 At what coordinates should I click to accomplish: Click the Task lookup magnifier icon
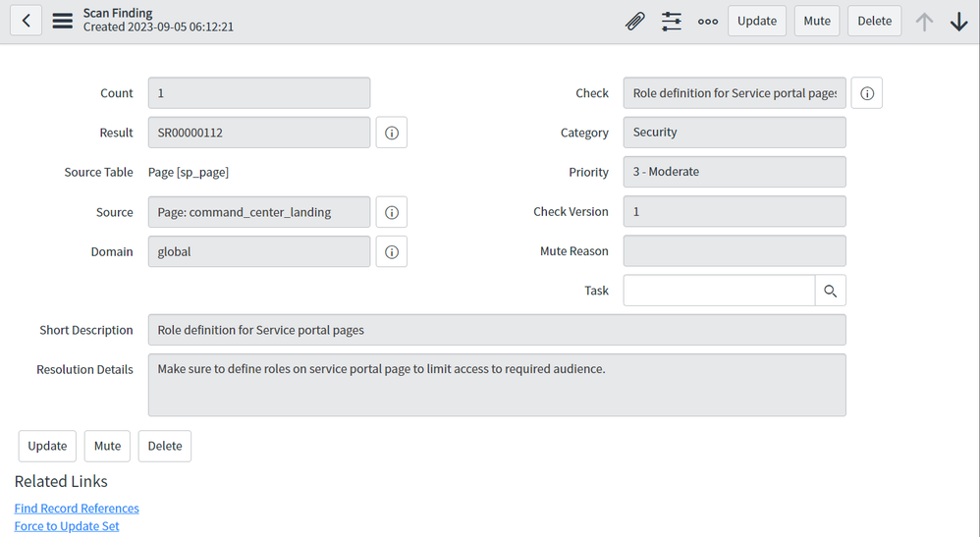[831, 291]
